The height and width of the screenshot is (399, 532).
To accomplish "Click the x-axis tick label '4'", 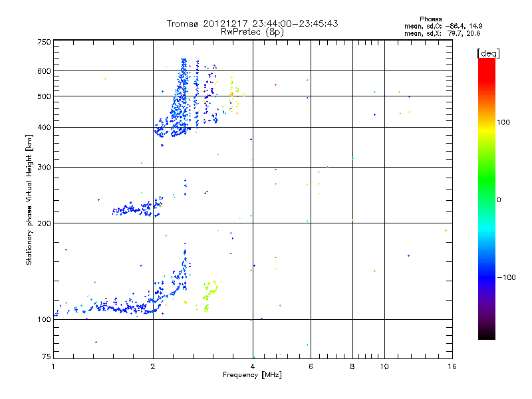I will coord(253,366).
